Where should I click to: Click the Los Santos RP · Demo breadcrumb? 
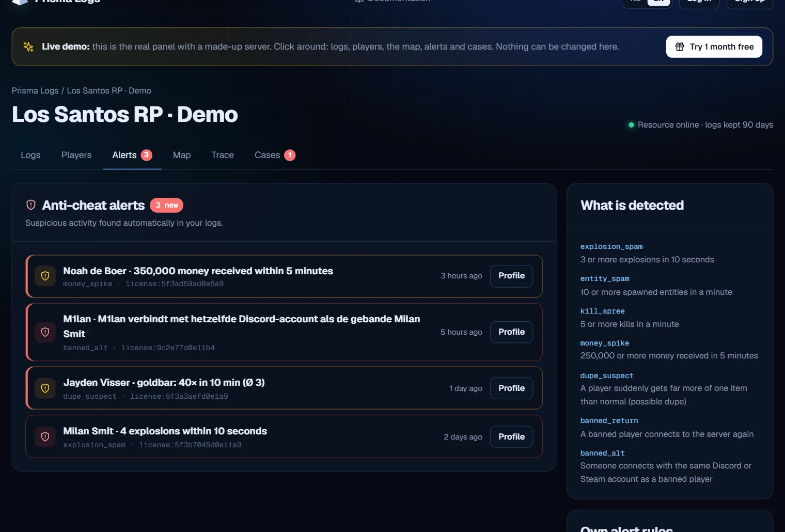[109, 91]
